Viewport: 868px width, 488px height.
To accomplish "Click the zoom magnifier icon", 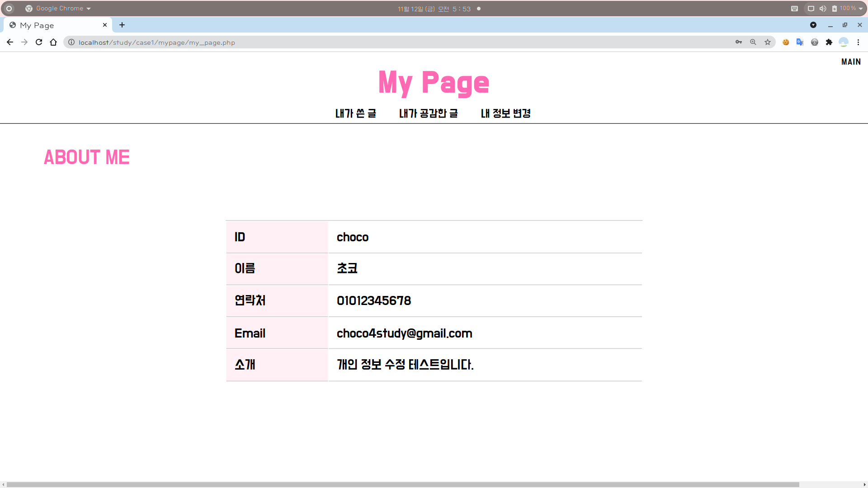I will tap(753, 42).
